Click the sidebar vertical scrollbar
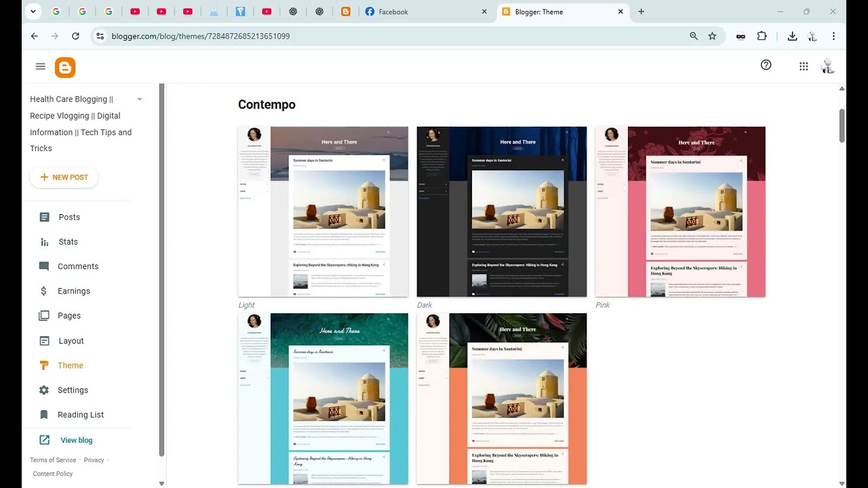Image resolution: width=868 pixels, height=488 pixels. click(x=162, y=270)
